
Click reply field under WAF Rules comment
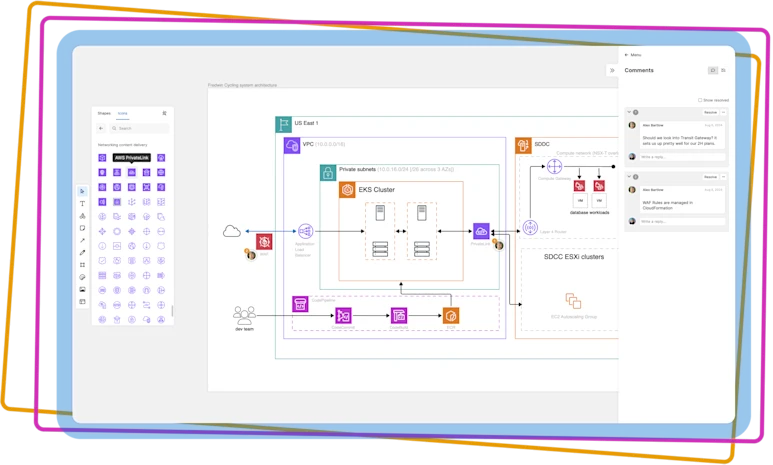coord(682,221)
